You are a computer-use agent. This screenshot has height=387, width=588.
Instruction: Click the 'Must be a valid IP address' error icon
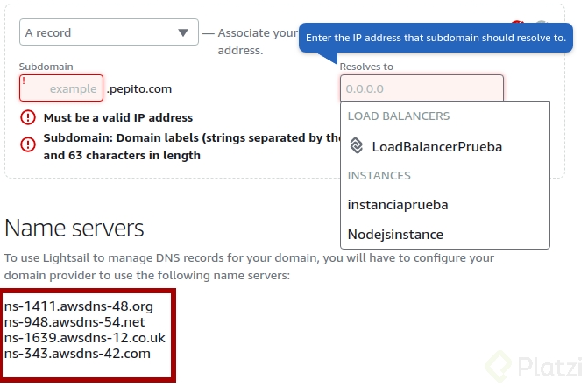pos(28,117)
